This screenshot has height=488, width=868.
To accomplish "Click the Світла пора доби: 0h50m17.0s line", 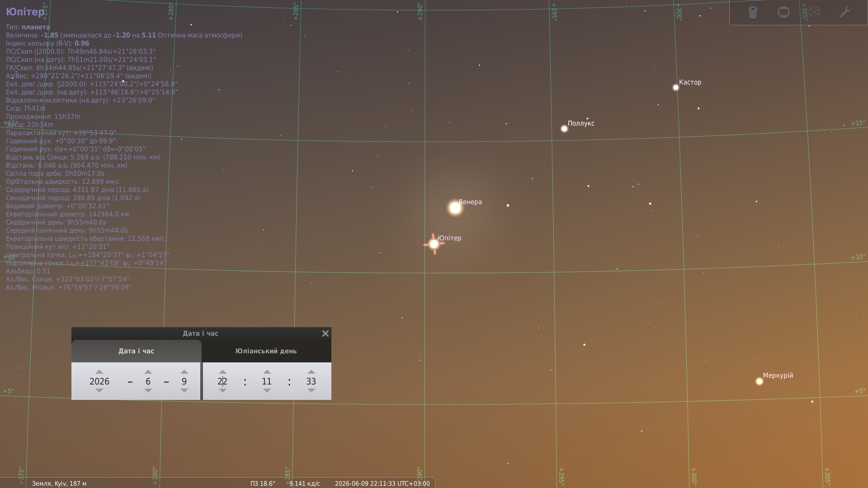I will click(55, 174).
